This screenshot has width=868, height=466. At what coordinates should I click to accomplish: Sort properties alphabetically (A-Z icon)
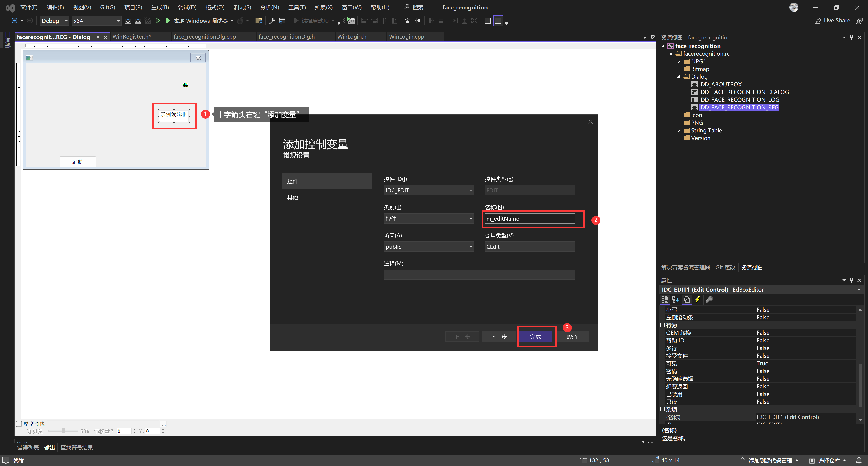click(x=675, y=299)
